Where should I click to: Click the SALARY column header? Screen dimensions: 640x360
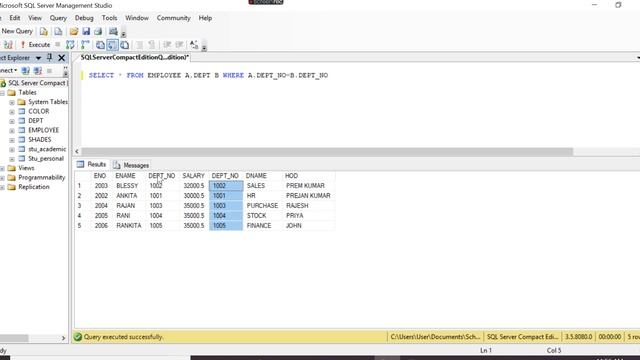click(193, 176)
